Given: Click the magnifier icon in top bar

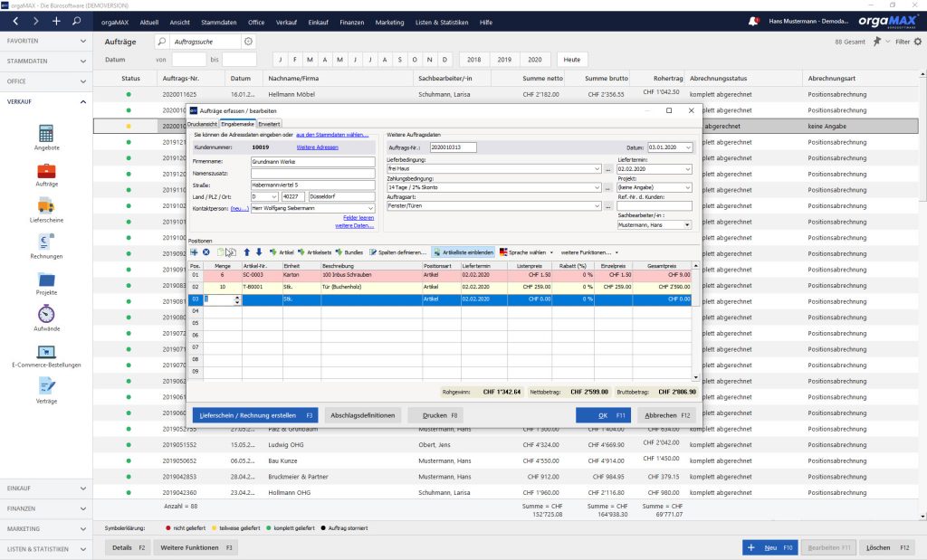Looking at the screenshot, I should [76, 22].
